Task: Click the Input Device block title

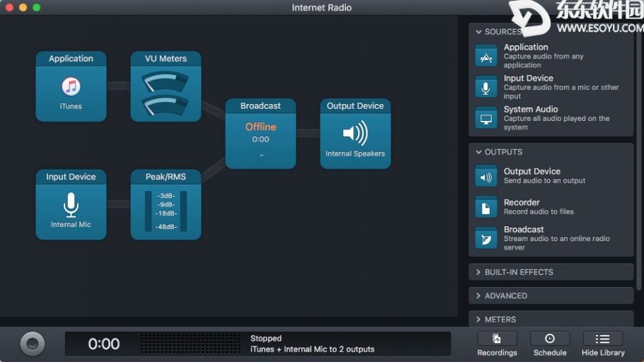Action: pyautogui.click(x=71, y=177)
